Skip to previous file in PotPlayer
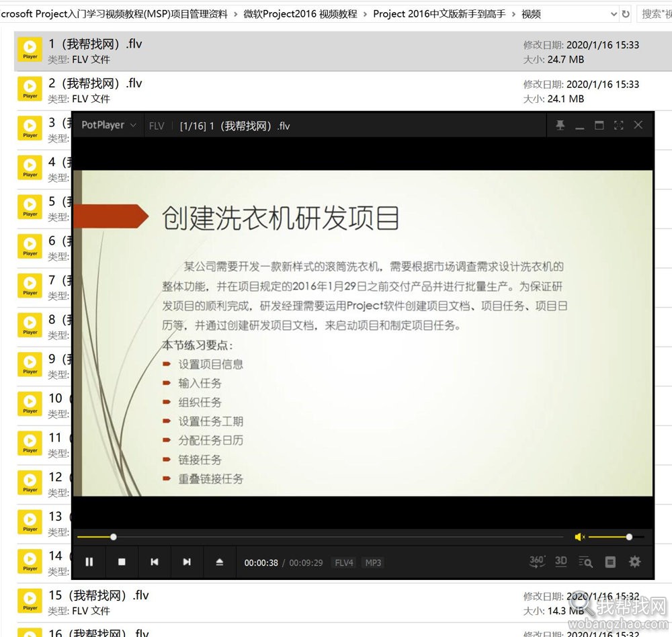 click(x=155, y=562)
